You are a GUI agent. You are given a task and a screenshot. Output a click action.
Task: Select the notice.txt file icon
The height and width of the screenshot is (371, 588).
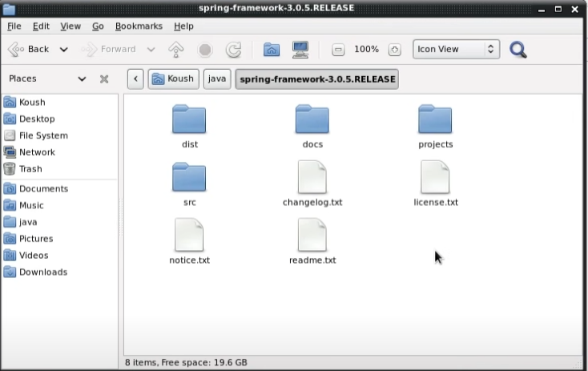click(189, 235)
